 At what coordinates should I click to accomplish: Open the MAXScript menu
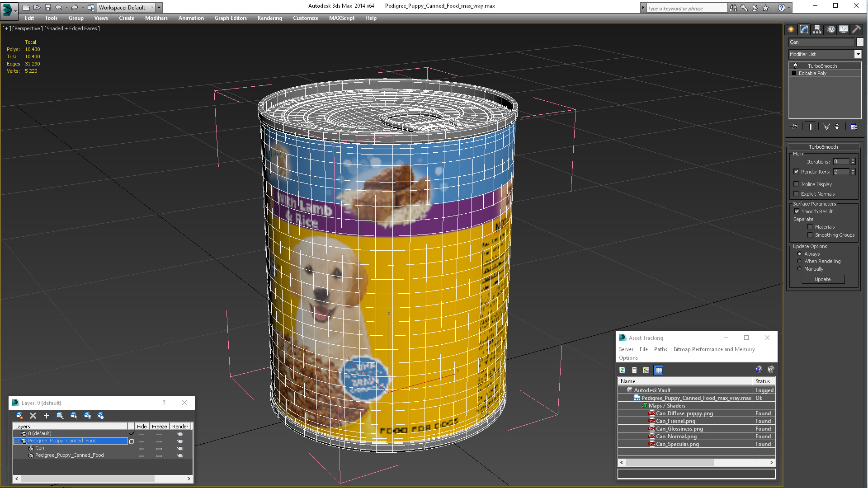[342, 18]
